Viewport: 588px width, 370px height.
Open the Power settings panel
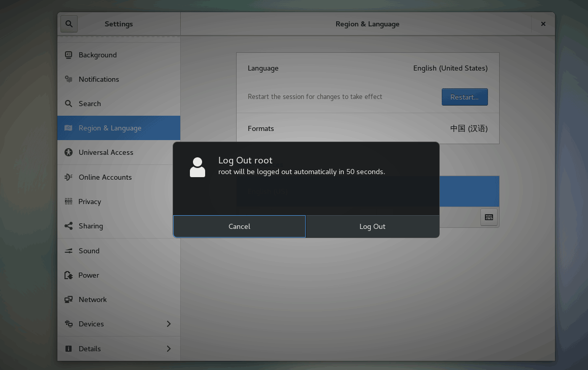tap(89, 275)
